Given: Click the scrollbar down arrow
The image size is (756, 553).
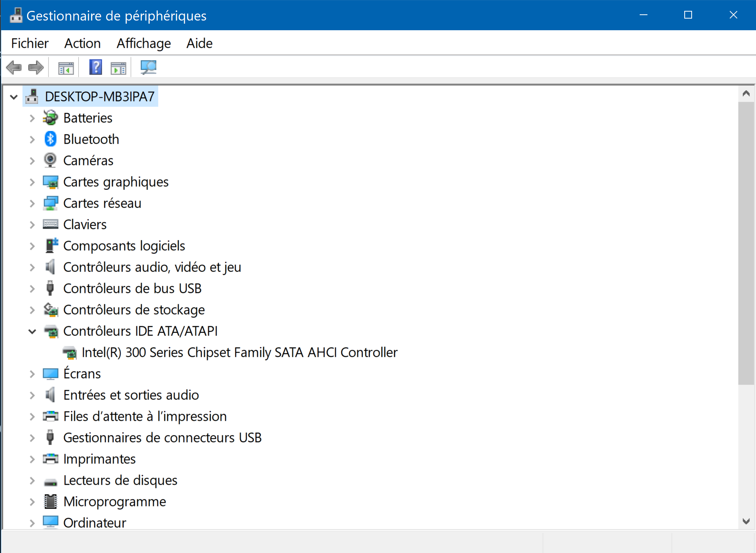Looking at the screenshot, I should click(x=746, y=521).
